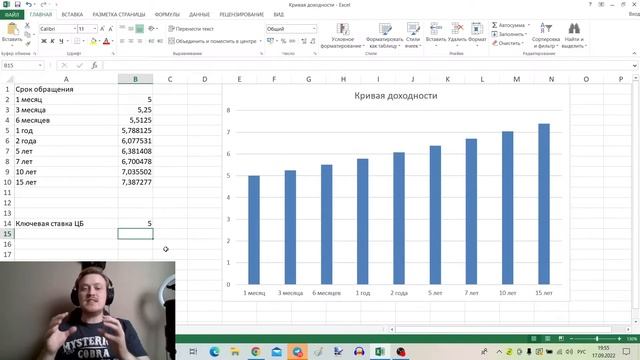Image resolution: width=640 pixels, height=360 pixels.
Task: Open the fill color dropdown arrow
Action: pyautogui.click(x=100, y=41)
